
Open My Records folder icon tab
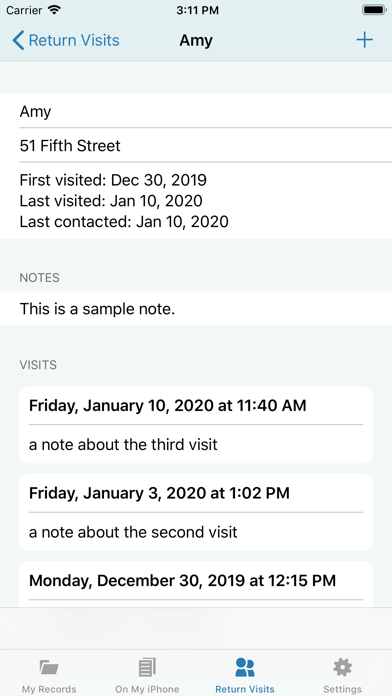[49, 667]
